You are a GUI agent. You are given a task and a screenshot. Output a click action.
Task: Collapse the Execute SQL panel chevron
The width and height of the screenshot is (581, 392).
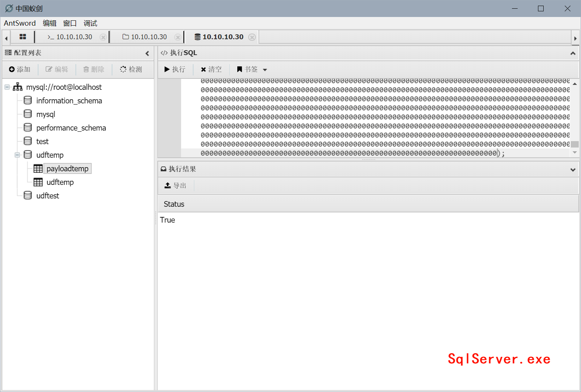coord(573,53)
